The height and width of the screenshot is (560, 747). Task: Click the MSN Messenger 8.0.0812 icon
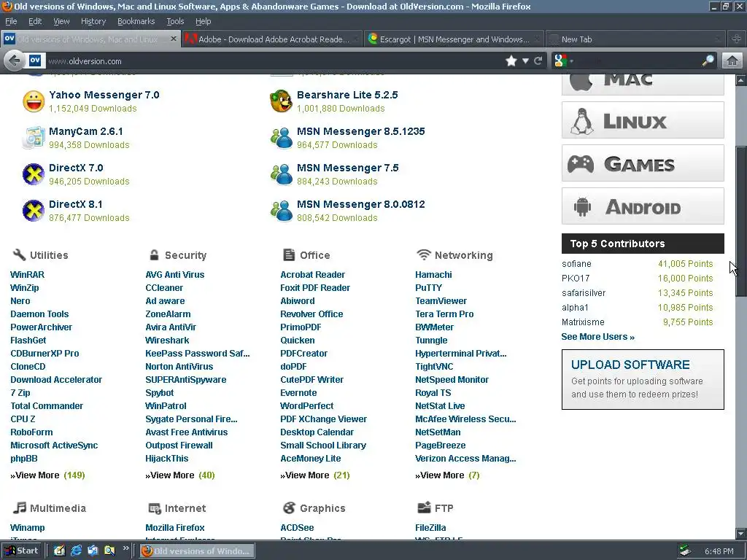click(x=281, y=211)
